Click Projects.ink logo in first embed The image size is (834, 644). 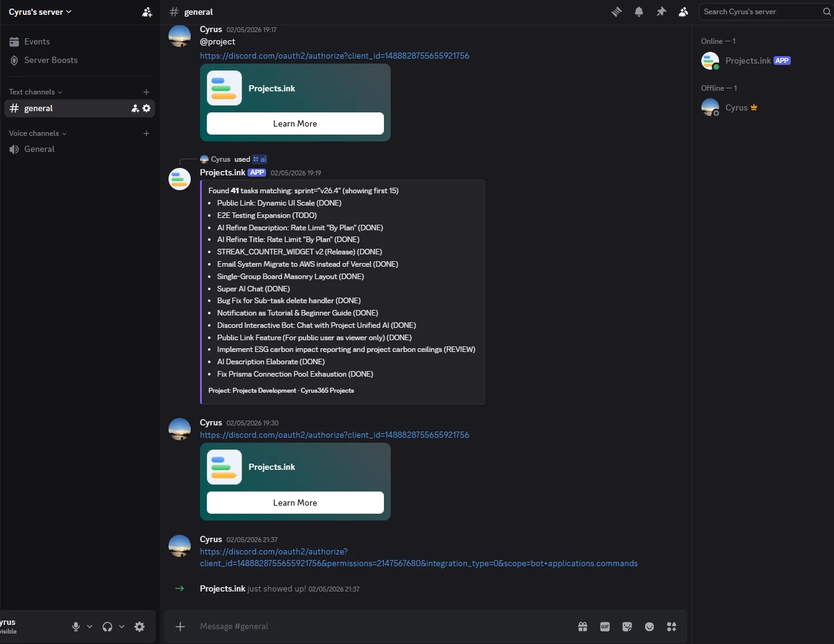[224, 88]
